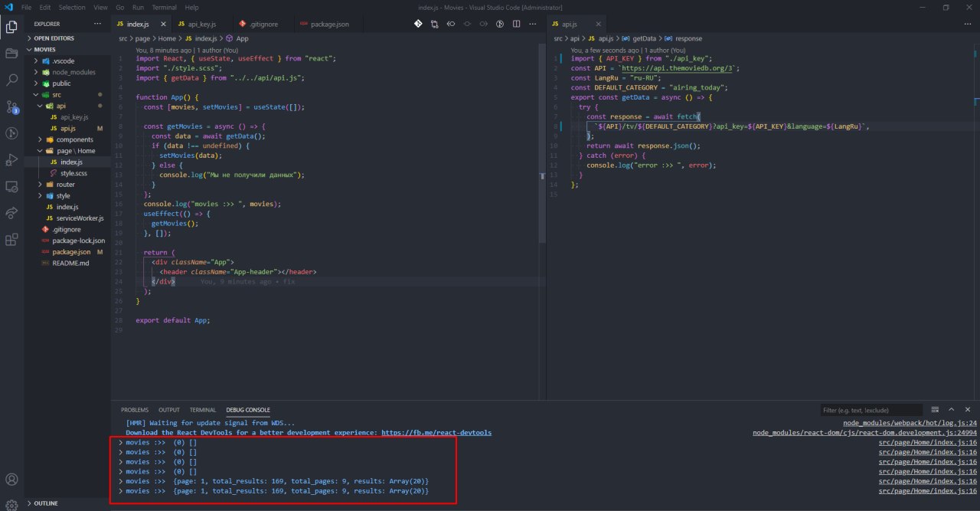Click the debug console Filter input field
Viewport: 980px width, 511px height.
pos(871,410)
